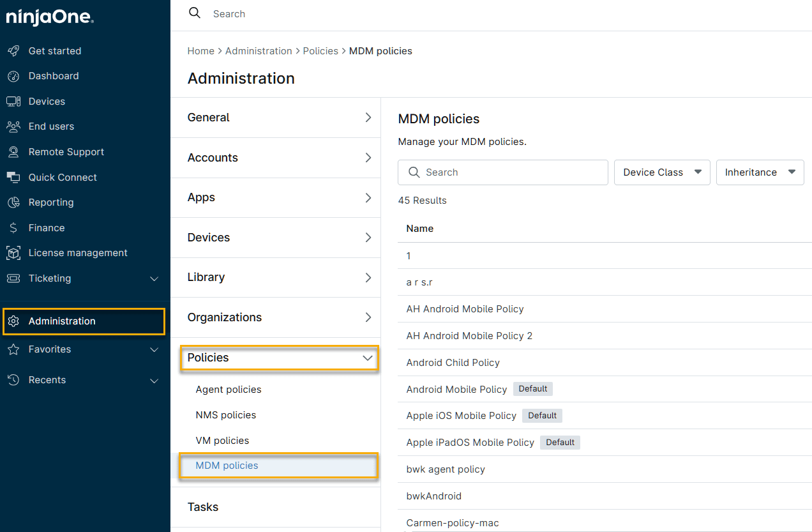Go to End users page
Viewport: 812px width, 532px height.
pyautogui.click(x=51, y=126)
